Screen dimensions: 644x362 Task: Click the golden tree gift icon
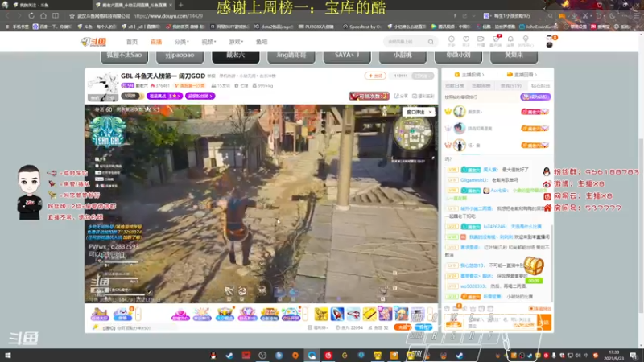coord(321,315)
